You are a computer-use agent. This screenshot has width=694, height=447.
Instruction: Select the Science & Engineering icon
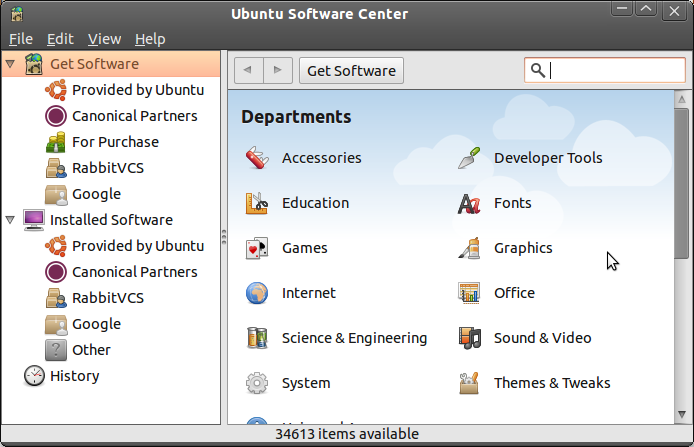click(x=257, y=338)
